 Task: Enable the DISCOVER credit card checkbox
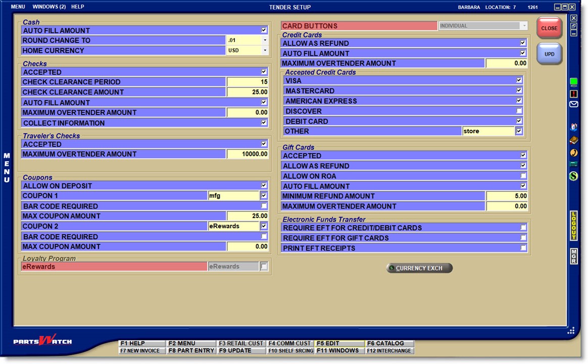coord(519,111)
